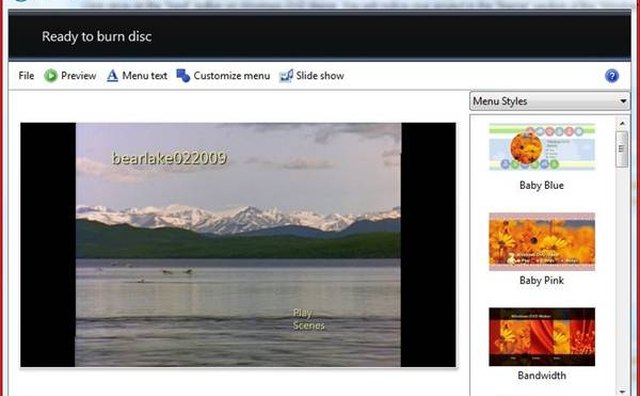
Task: Choose the Baby Pink menu style thumbnail
Action: [542, 242]
